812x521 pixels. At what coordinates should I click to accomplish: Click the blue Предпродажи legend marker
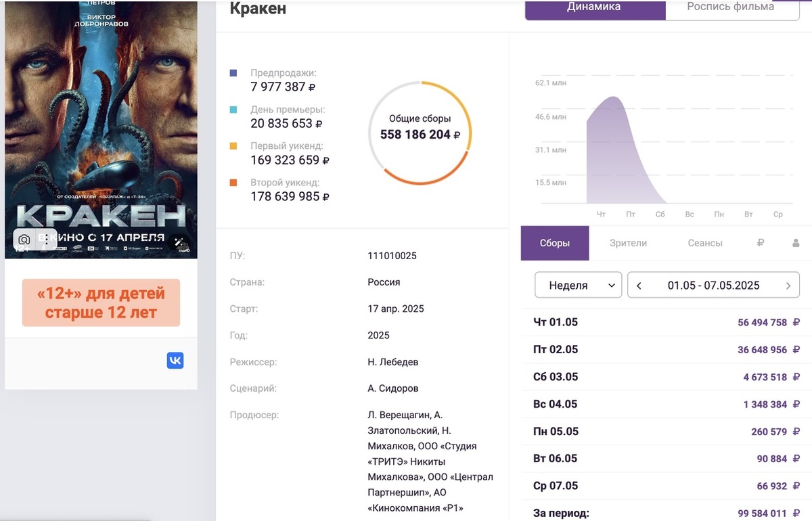coord(233,73)
